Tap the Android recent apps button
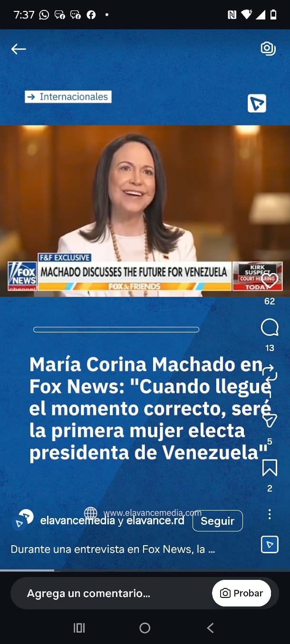Viewport: 290px width, 644px height. (79, 628)
